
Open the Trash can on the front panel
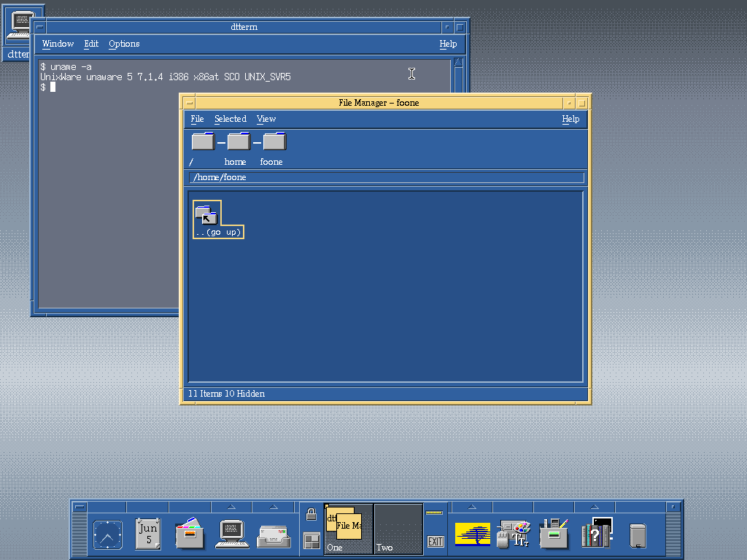[638, 535]
